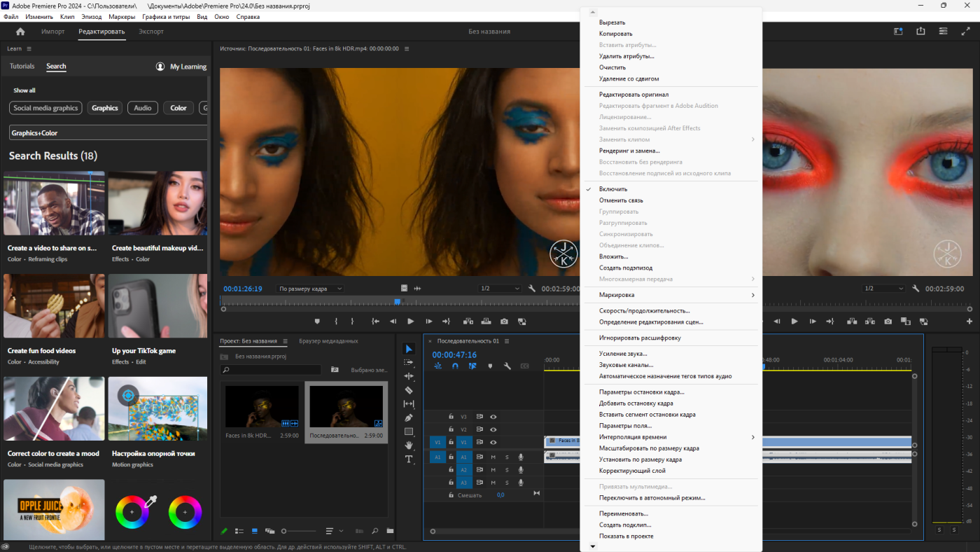980x552 pixels.
Task: Select 'Переименовать...' in the context menu
Action: tap(623, 513)
